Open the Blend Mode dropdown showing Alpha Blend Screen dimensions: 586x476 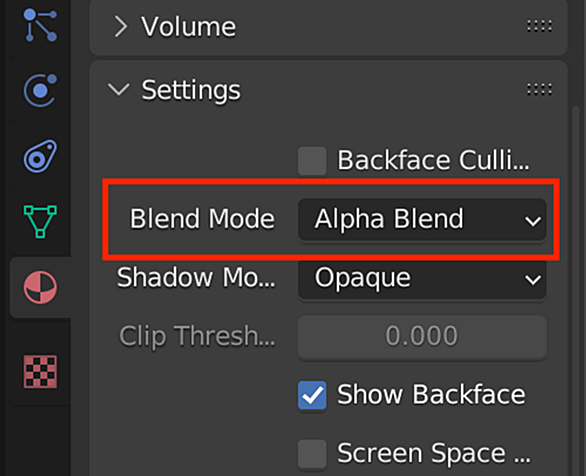click(422, 219)
